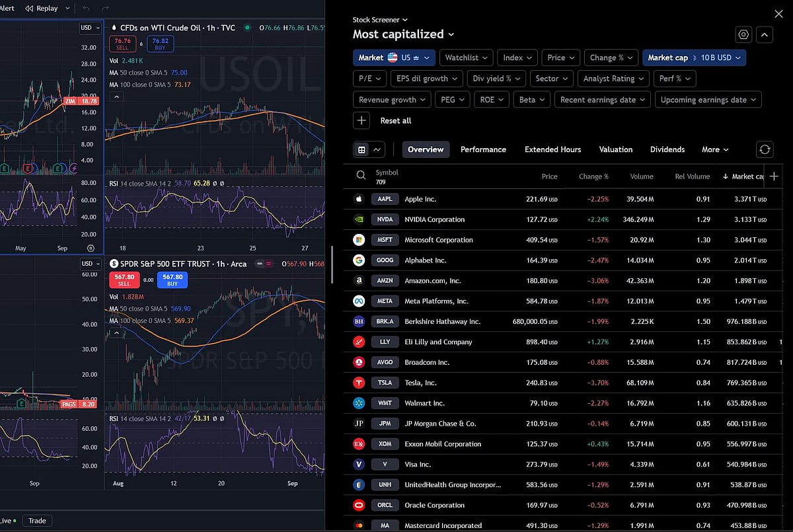Switch to the Trade panel at bottom left

pos(37,520)
